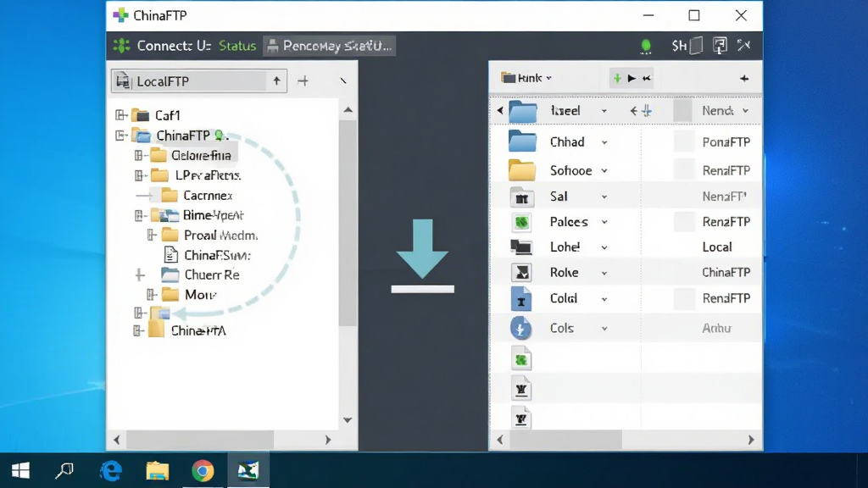
Task: Click the local panel vertical scrollbar thumb
Action: (348, 223)
